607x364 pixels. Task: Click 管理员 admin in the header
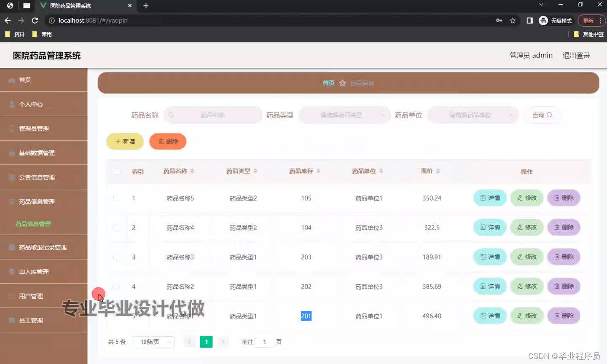coord(531,55)
